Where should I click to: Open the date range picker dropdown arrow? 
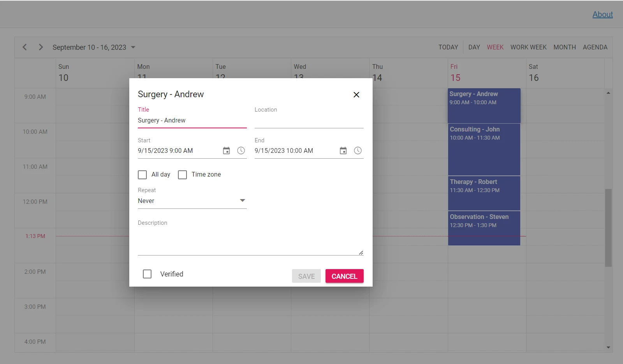[x=133, y=47]
